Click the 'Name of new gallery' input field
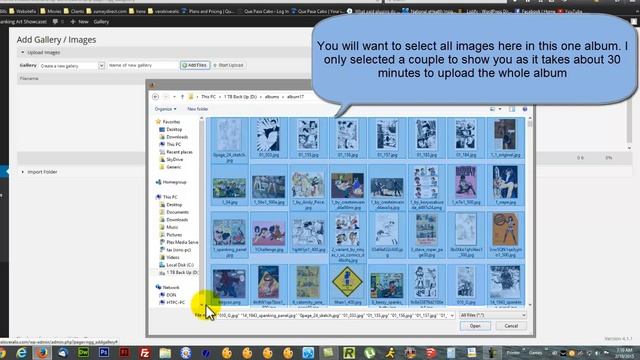The image size is (640, 360). 142,65
